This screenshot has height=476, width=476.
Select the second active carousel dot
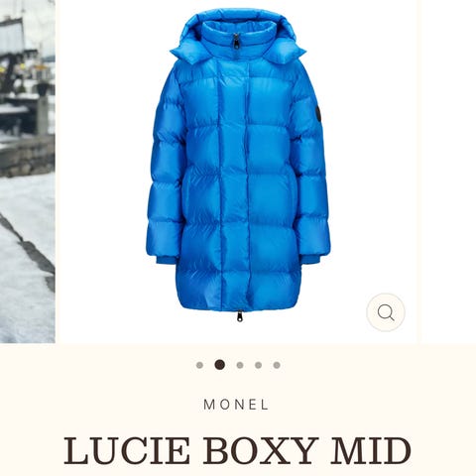[220, 365]
